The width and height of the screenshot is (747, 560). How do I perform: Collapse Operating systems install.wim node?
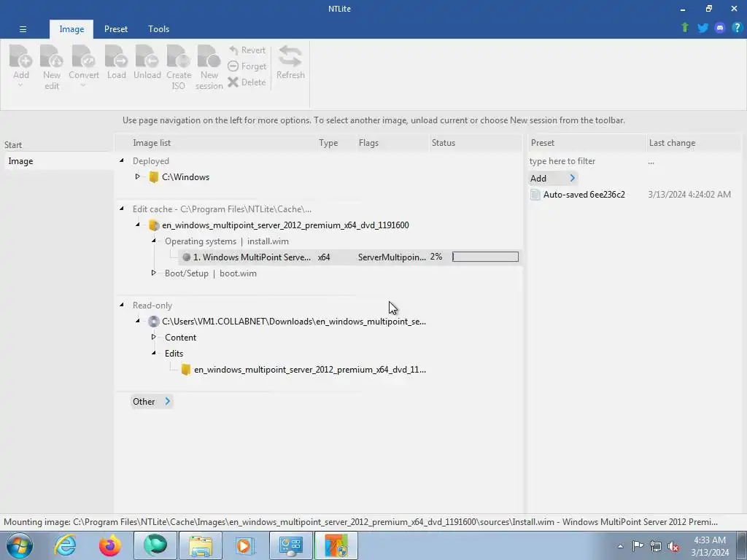(x=154, y=241)
